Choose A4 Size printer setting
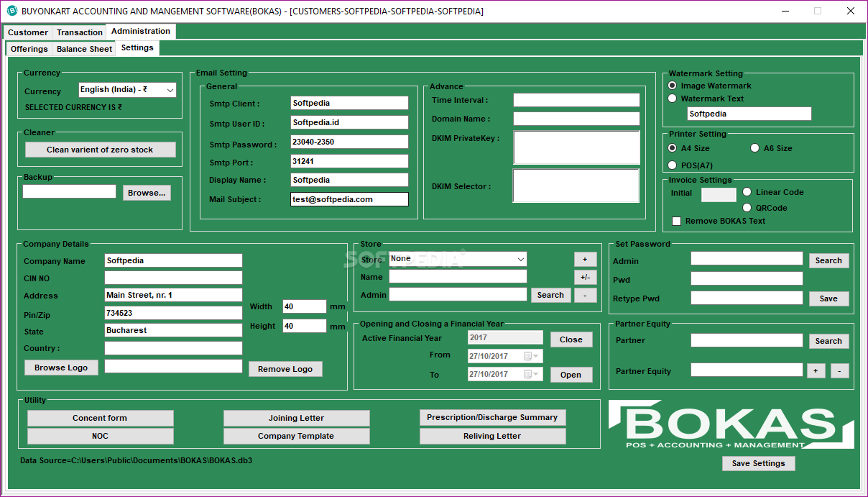 click(673, 148)
